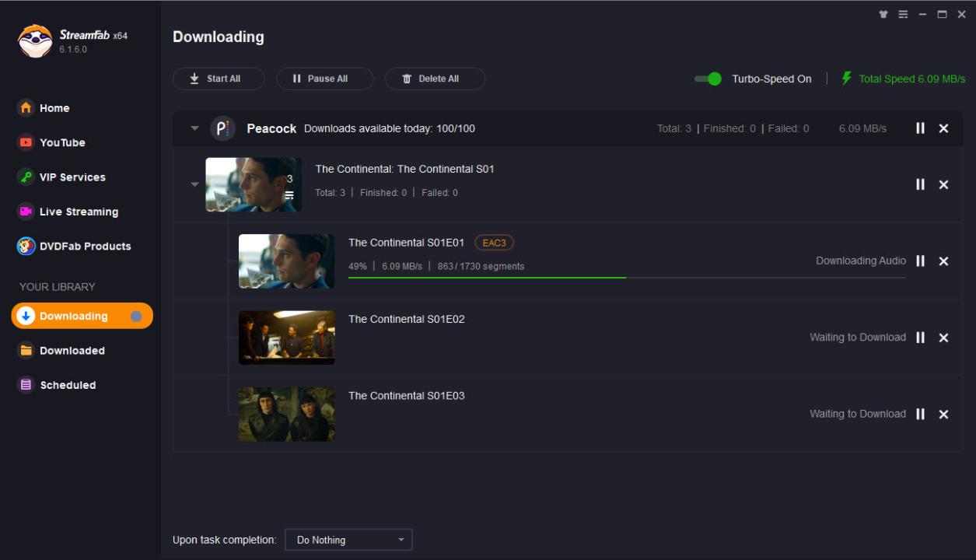Click The Continental S01E01 thumbnail
The height and width of the screenshot is (560, 976).
(286, 261)
